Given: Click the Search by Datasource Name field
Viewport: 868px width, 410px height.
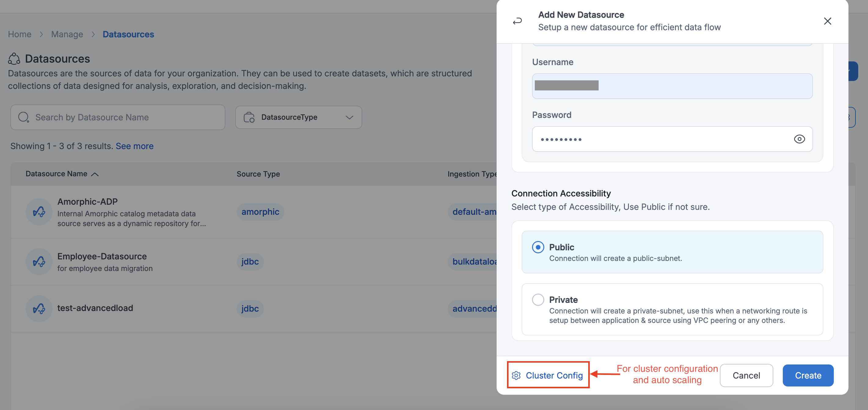Looking at the screenshot, I should [x=125, y=117].
